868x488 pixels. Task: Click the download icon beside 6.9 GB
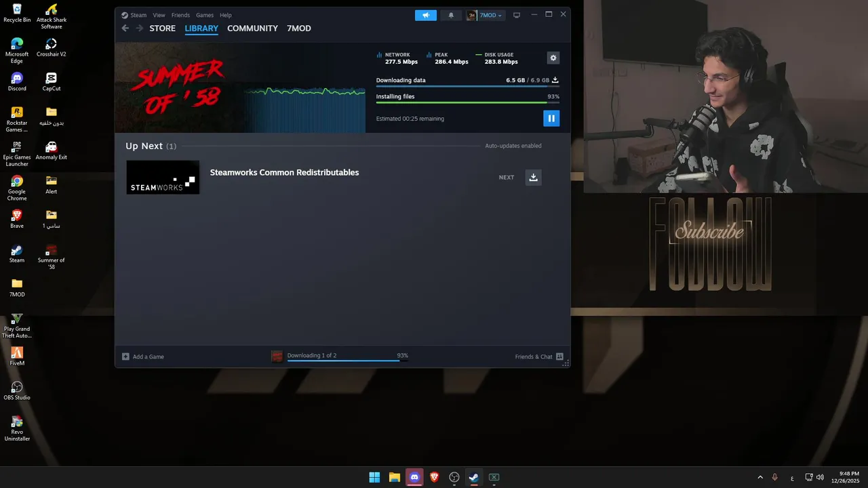tap(555, 80)
